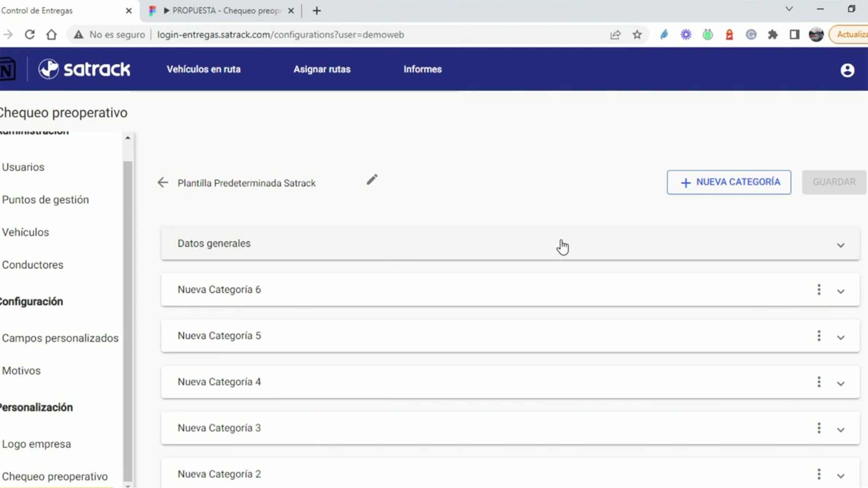868x488 pixels.
Task: Open three-dot menu for Nueva Categoría 5
Action: click(819, 336)
